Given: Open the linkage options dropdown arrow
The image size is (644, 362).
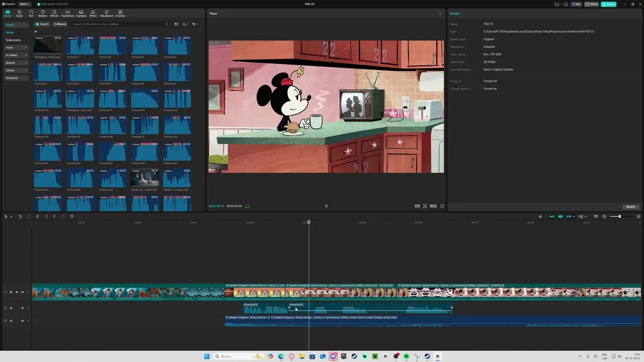Looking at the screenshot, I should coord(574,216).
